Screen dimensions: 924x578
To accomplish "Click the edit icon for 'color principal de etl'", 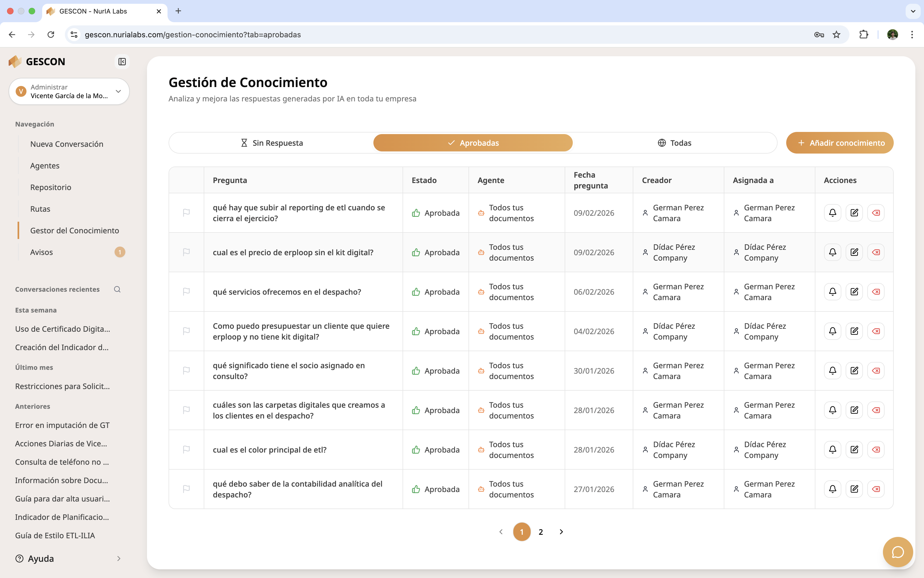I will 854,450.
